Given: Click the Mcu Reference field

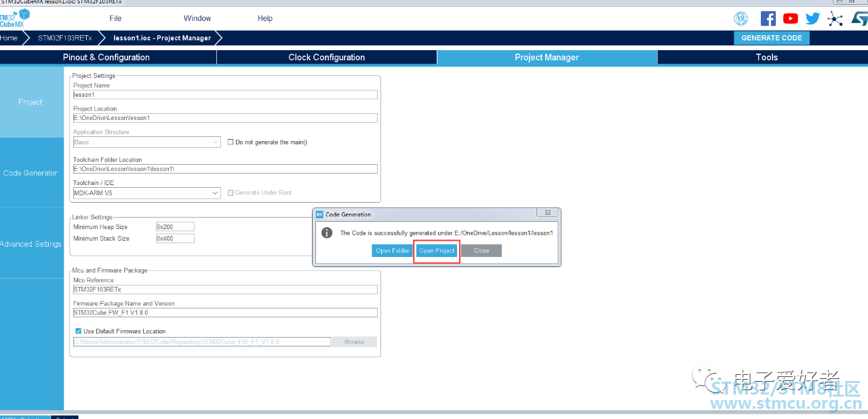Looking at the screenshot, I should pyautogui.click(x=224, y=290).
